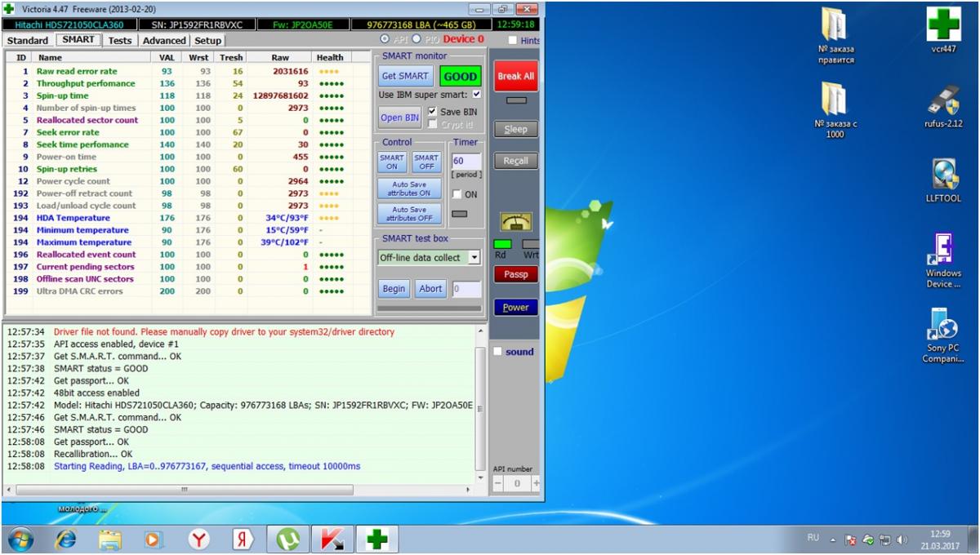Click Auto Save attributes ON
Screen dimensions: 980x555
409,189
